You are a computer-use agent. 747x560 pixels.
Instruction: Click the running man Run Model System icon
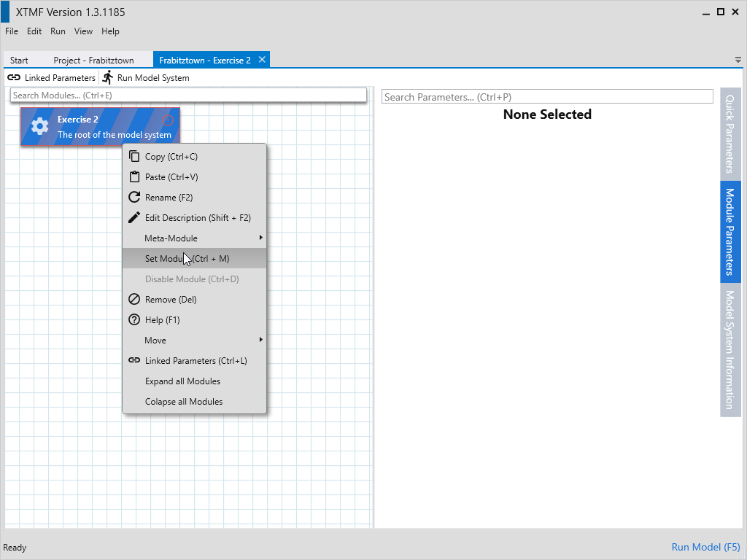click(x=108, y=78)
